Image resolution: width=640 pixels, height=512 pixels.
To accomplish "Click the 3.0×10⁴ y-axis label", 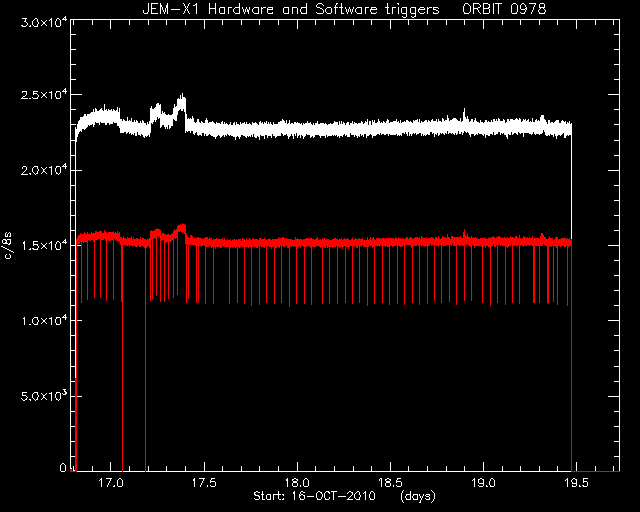I will point(44,22).
